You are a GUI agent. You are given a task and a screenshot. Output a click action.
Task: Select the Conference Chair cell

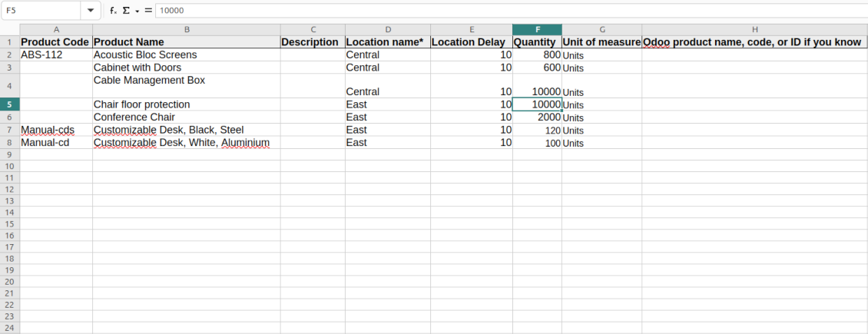(x=186, y=117)
